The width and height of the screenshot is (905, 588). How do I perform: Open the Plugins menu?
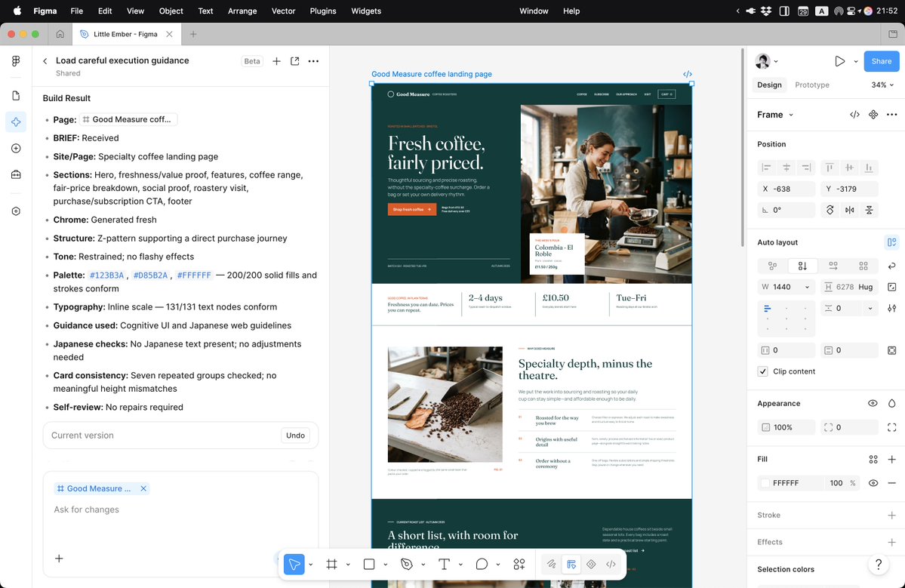[322, 11]
